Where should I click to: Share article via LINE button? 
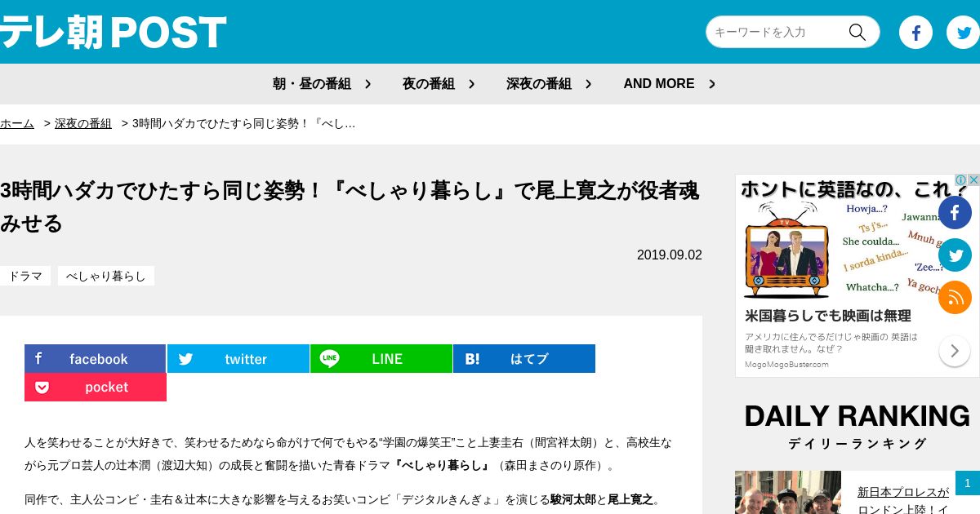pos(381,359)
